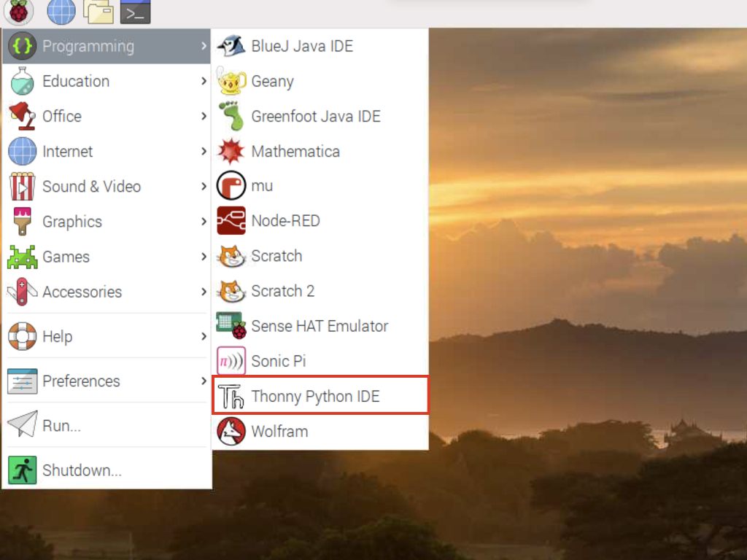
Task: Expand the Graphics submenu arrow
Action: (204, 222)
